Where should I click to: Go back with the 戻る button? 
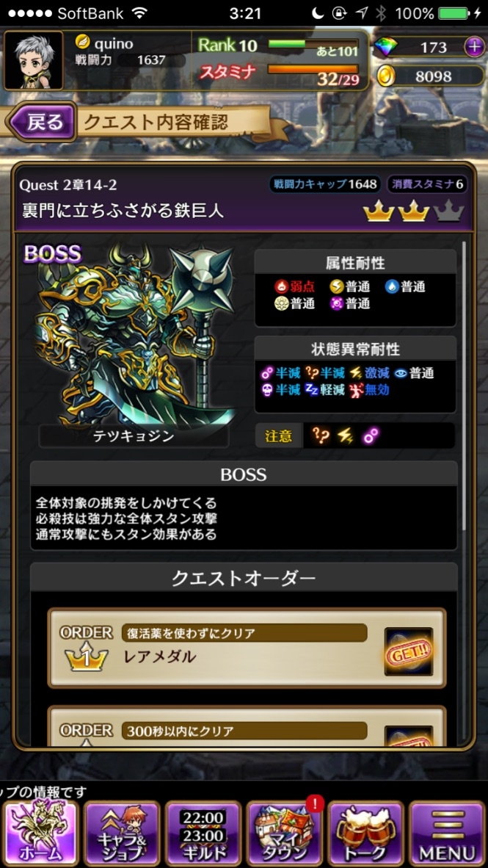coord(41,122)
